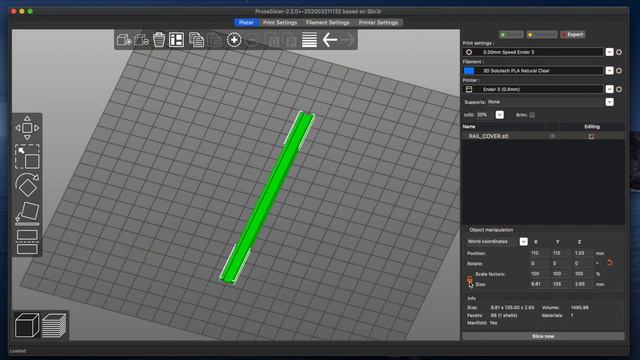
Task: Open the World coordinates dropdown
Action: click(523, 242)
